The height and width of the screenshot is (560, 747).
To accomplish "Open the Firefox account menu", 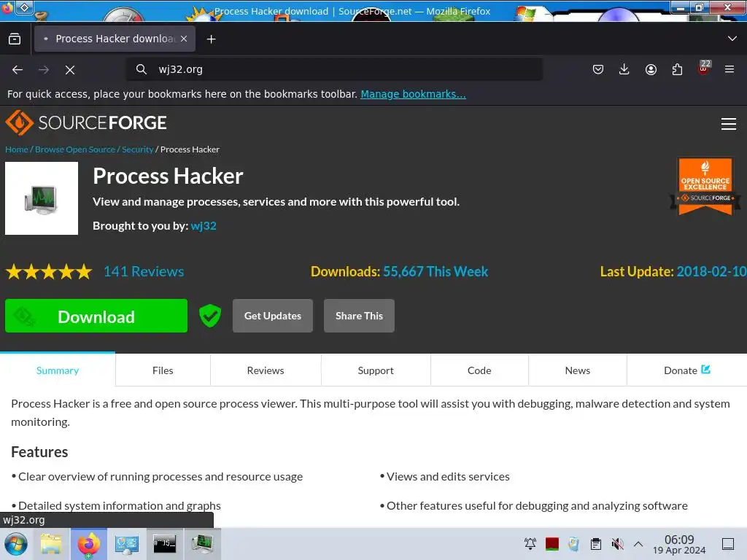I will pyautogui.click(x=651, y=69).
